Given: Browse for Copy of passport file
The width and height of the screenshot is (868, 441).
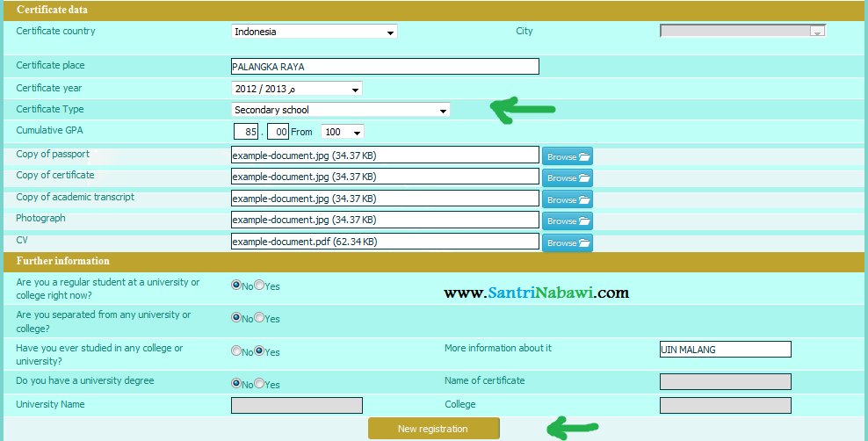Looking at the screenshot, I should pos(568,156).
